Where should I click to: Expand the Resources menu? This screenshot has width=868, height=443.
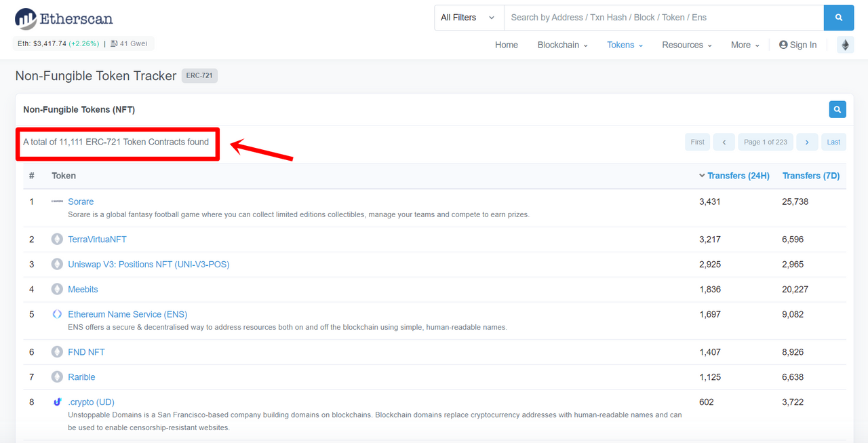coord(687,45)
